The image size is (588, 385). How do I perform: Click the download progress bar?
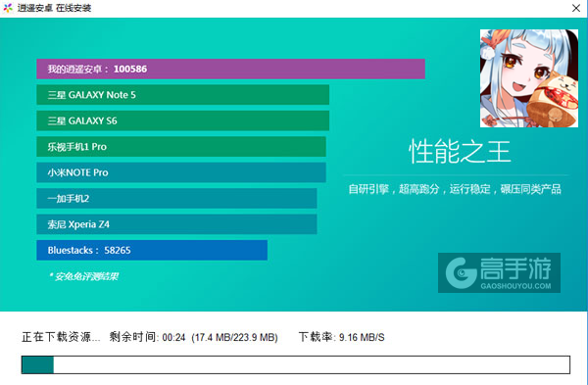click(296, 364)
